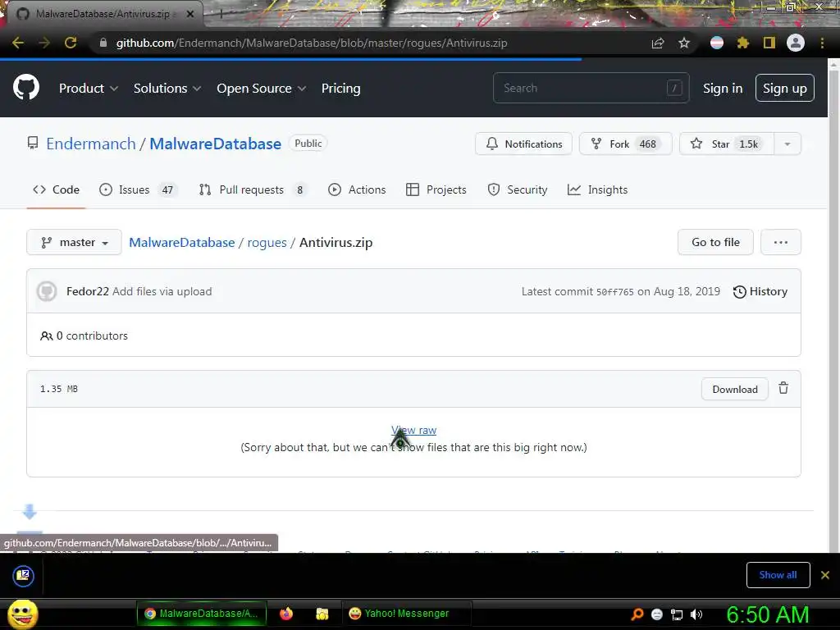Open the Fedor22 author link

point(87,291)
